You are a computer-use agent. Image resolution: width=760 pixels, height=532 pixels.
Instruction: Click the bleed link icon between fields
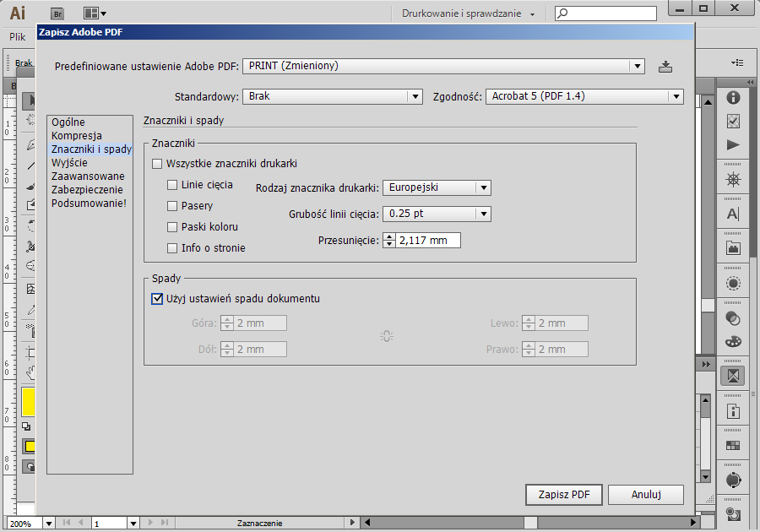(x=386, y=336)
